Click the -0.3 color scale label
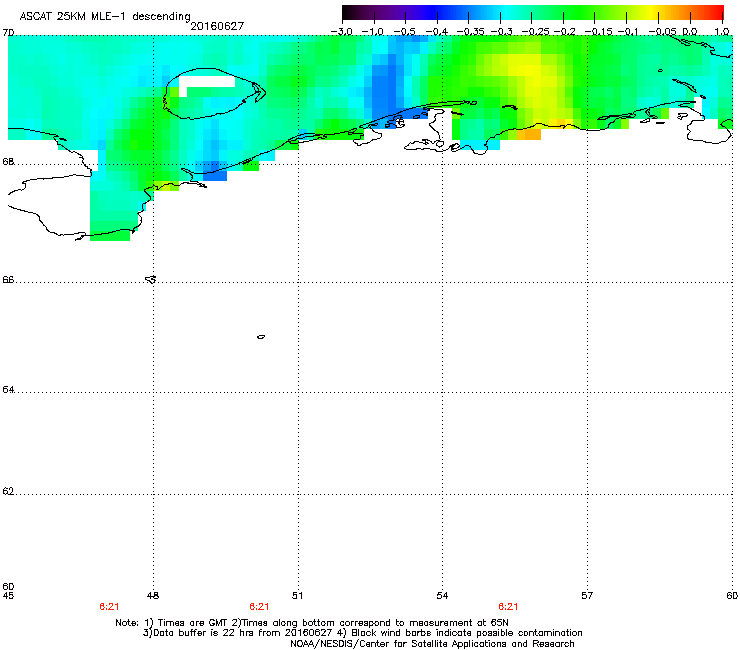740x650 pixels. [501, 32]
